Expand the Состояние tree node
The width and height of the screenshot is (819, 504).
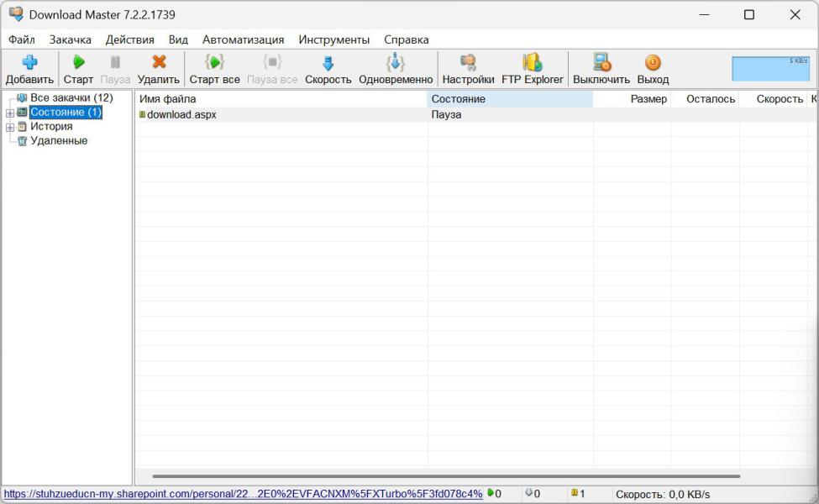10,113
